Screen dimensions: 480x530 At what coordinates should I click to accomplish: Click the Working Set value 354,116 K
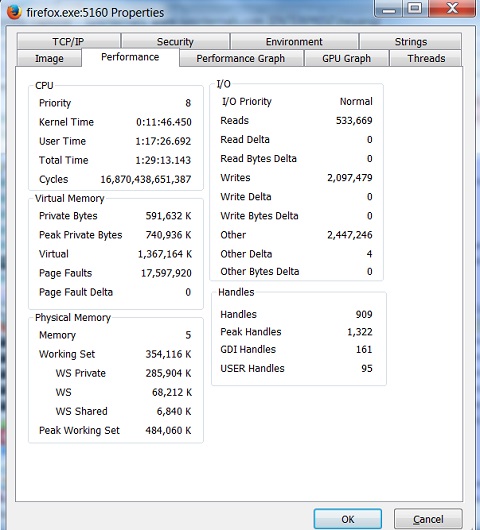pos(168,354)
